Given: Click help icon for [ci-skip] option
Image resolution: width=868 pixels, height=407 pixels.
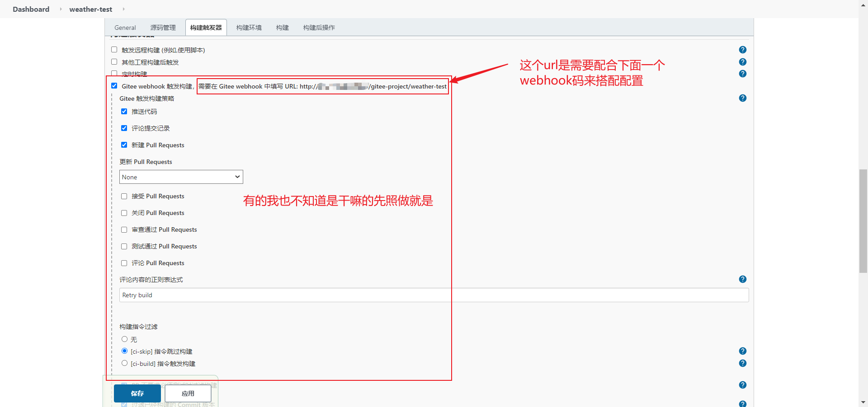Looking at the screenshot, I should 742,351.
